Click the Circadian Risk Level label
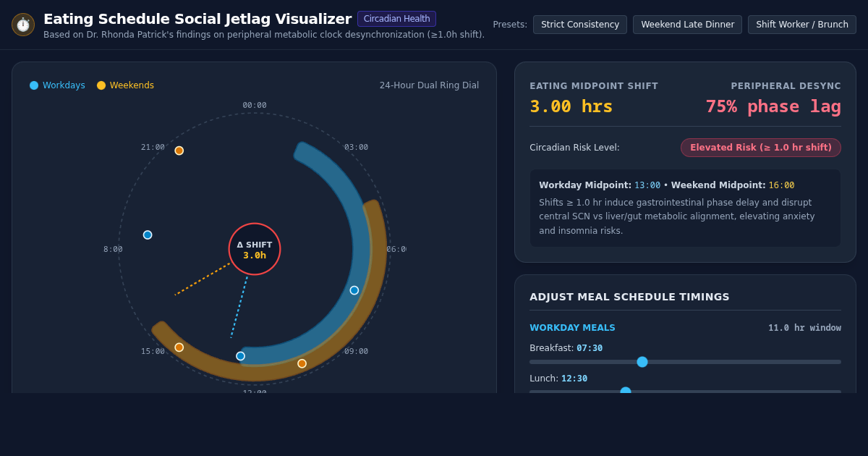Viewport: 868px width, 456px height. click(x=574, y=148)
